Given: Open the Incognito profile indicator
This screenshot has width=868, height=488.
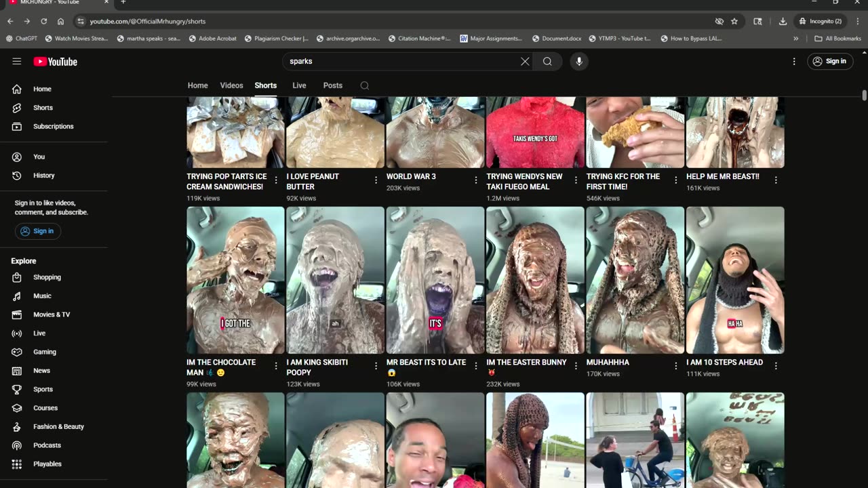Looking at the screenshot, I should pyautogui.click(x=820, y=22).
